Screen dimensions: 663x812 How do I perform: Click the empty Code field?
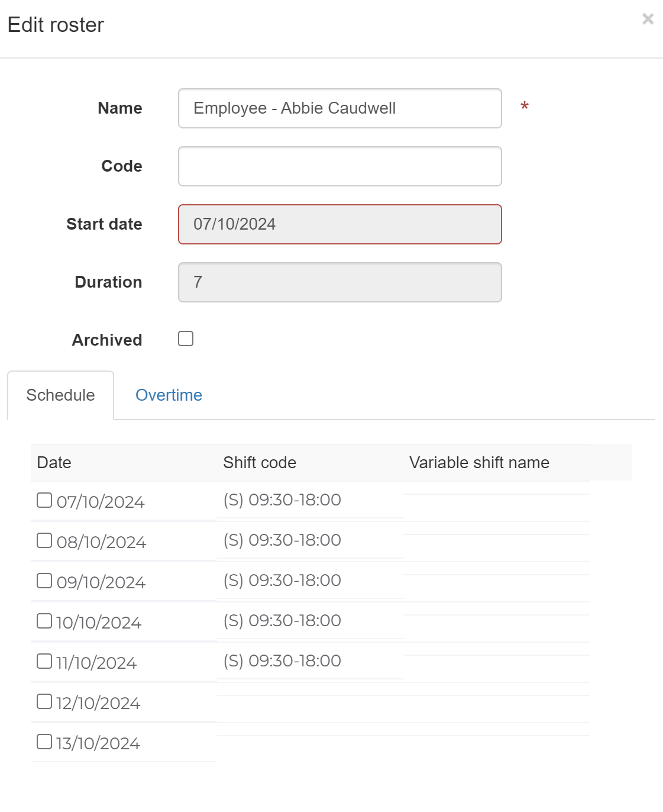click(x=339, y=166)
